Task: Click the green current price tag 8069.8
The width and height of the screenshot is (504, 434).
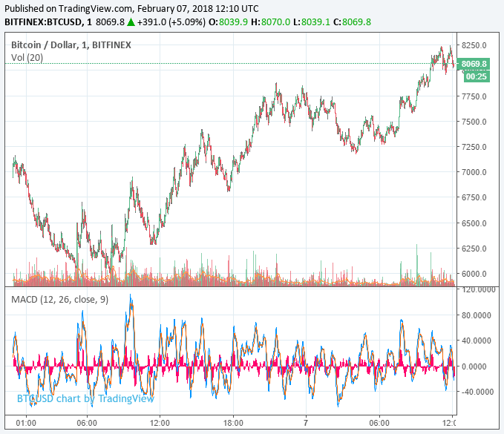Action: pos(474,64)
